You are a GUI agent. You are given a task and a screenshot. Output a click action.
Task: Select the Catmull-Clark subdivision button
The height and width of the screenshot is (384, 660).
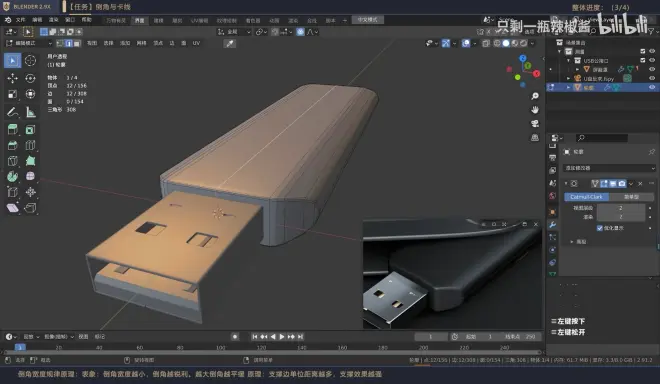586,197
